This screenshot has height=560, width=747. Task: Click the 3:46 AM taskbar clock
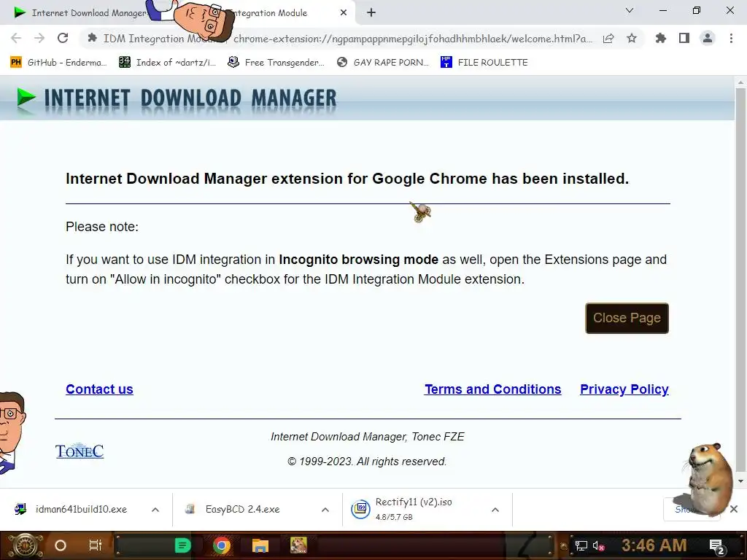point(654,545)
